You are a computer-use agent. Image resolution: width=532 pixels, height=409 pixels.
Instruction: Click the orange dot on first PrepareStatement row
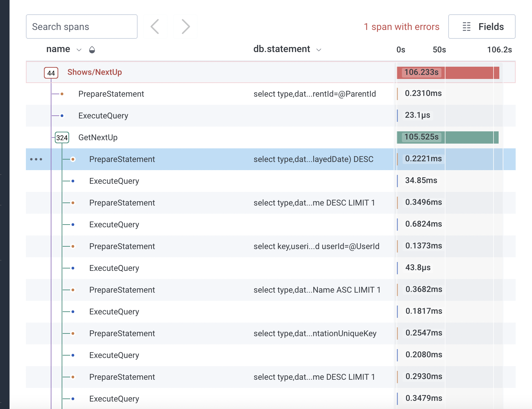(62, 94)
